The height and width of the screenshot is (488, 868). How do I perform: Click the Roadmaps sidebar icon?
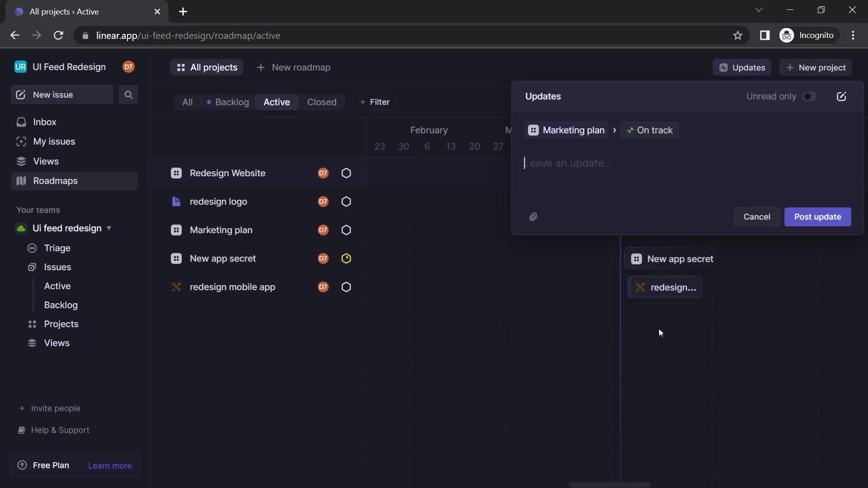21,181
